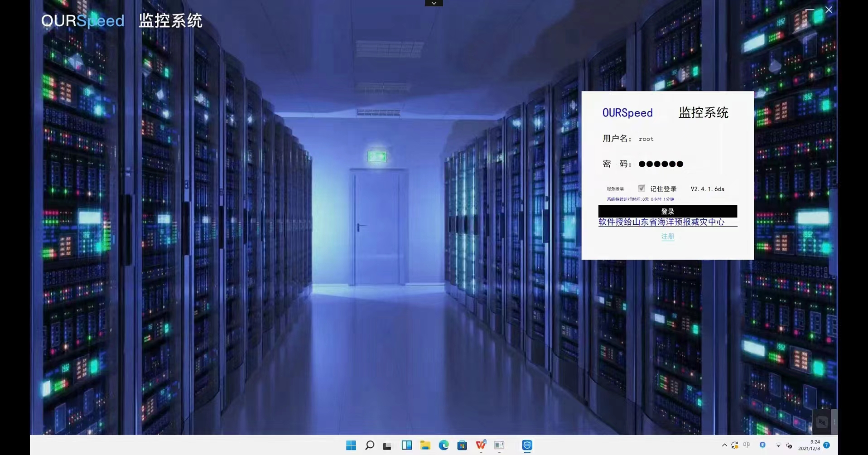Open the Widgets panel icon
Viewport: 868px width, 455px height.
coord(406,445)
